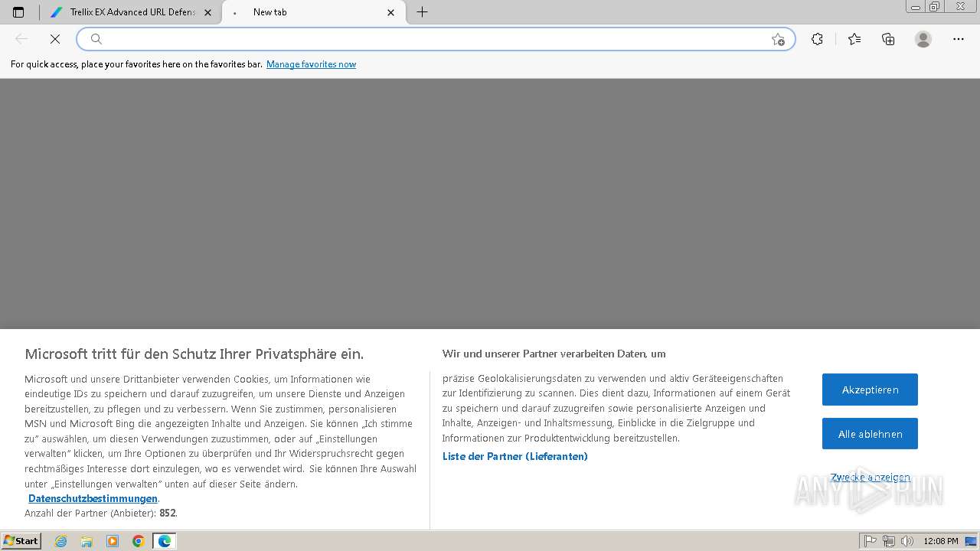Image resolution: width=980 pixels, height=551 pixels.
Task: Go back with the back arrow
Action: click(21, 39)
